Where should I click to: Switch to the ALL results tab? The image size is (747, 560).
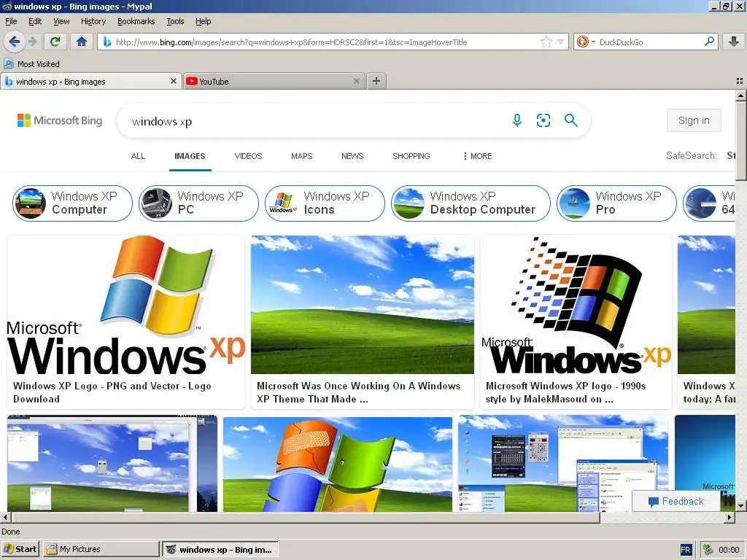click(x=138, y=156)
